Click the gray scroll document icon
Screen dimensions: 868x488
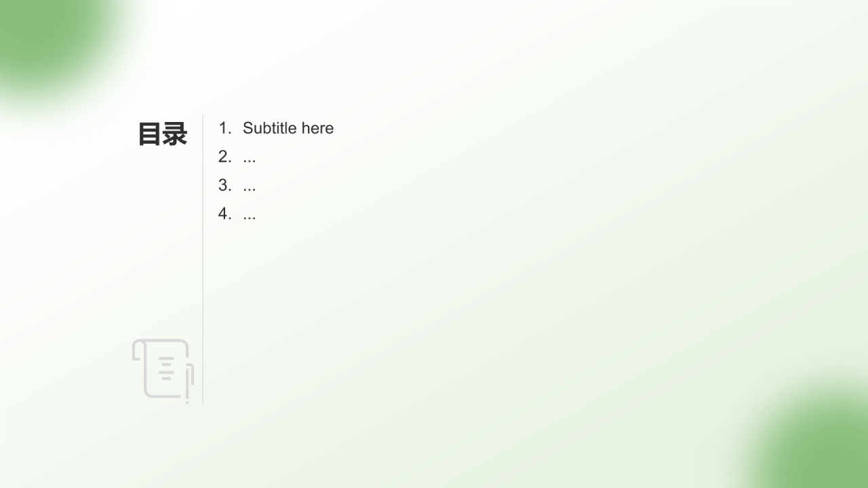163,371
